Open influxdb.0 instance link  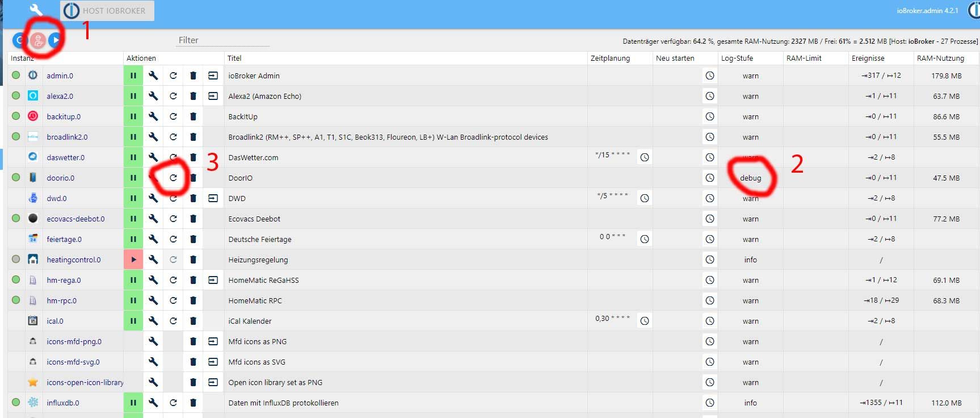(x=63, y=403)
